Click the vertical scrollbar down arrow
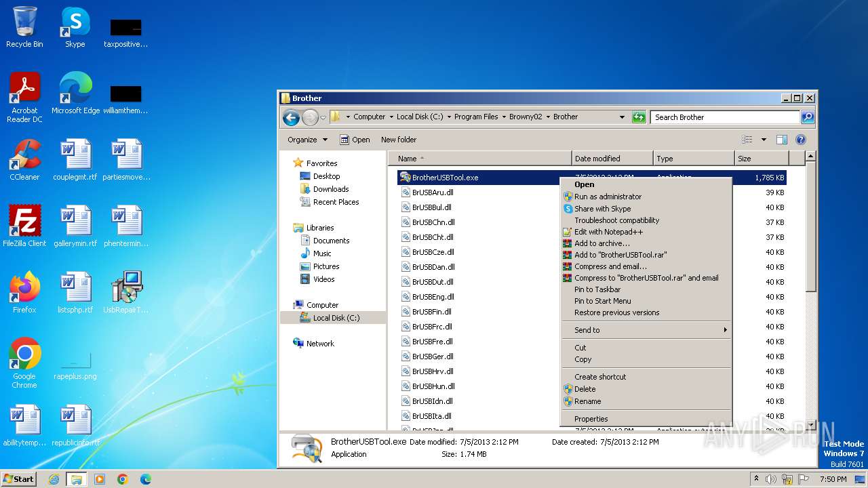868x488 pixels. (810, 425)
